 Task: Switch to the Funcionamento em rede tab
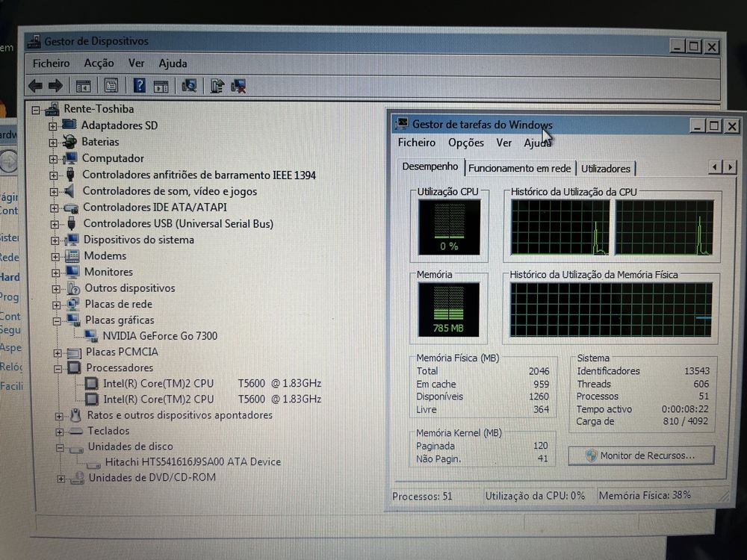click(x=519, y=168)
